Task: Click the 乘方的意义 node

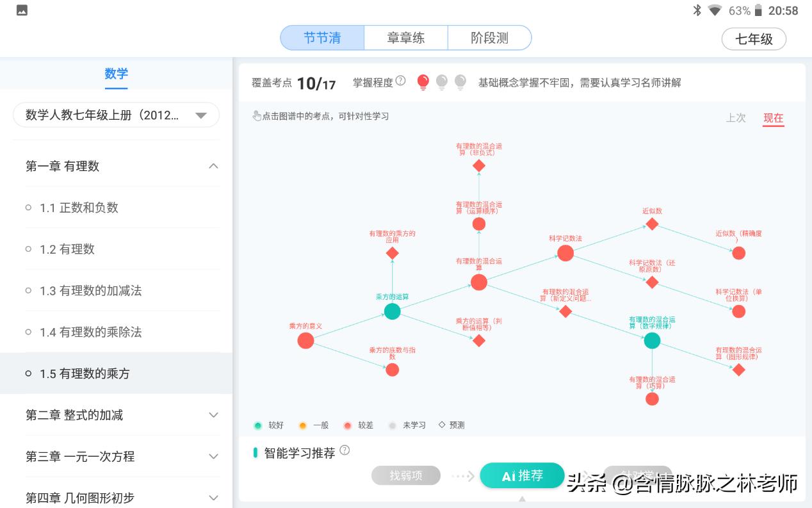Action: click(x=305, y=340)
